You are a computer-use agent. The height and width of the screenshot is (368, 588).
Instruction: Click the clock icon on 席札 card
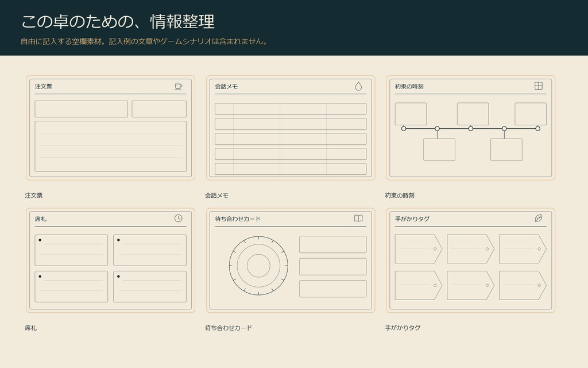tap(179, 218)
